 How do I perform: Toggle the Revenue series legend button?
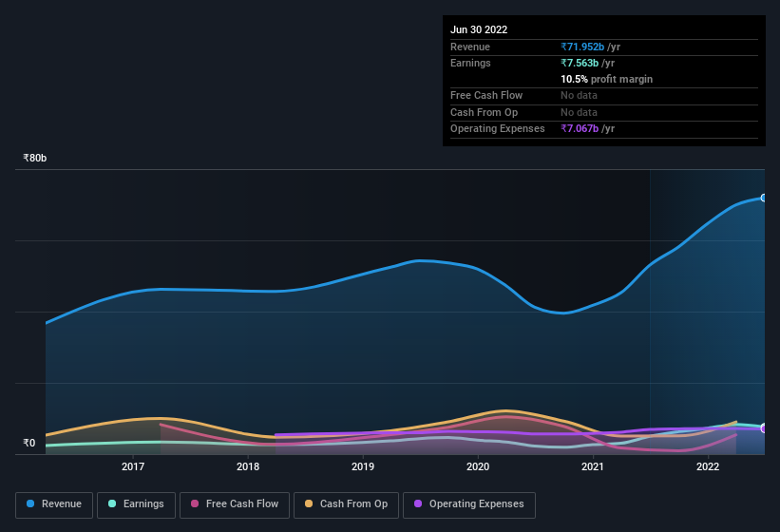click(x=54, y=504)
